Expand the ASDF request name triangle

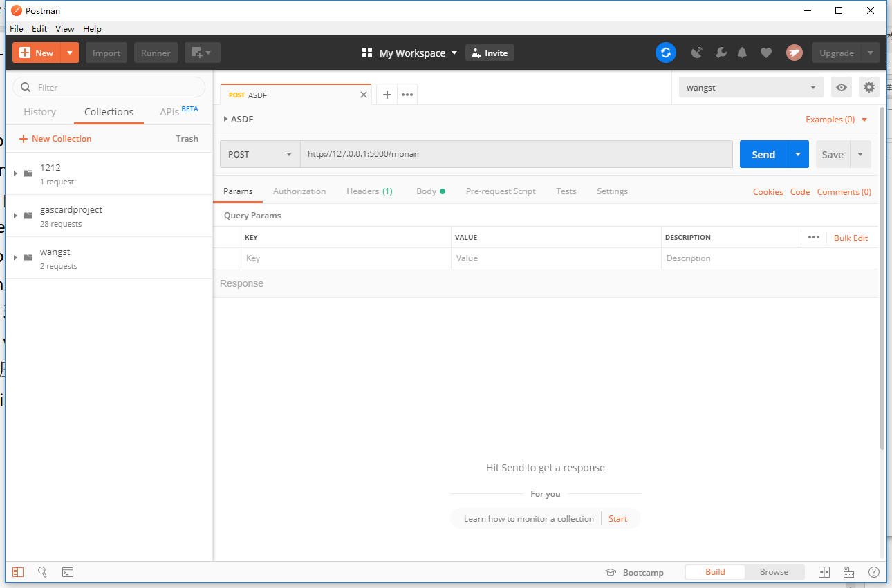pyautogui.click(x=225, y=119)
